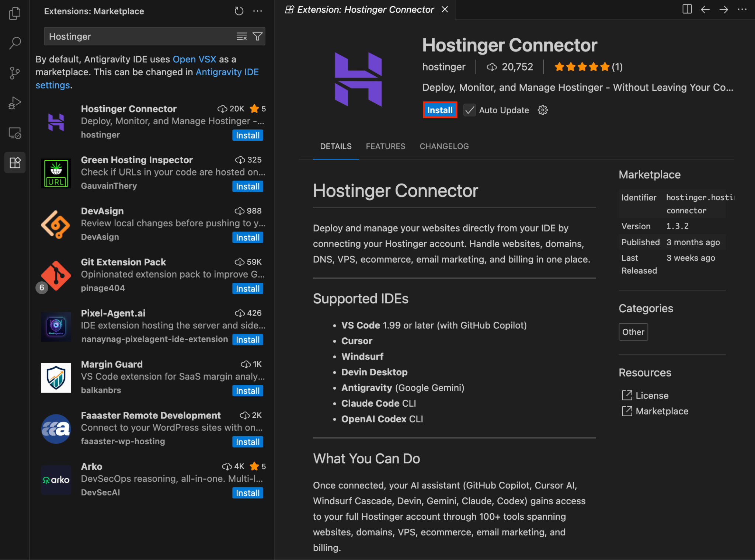Click the Open VSX link

click(194, 59)
